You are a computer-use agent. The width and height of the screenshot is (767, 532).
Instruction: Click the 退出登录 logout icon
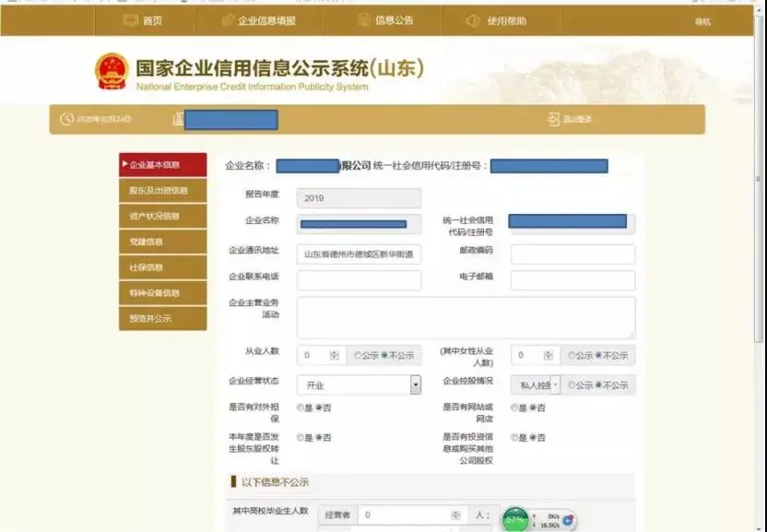click(553, 119)
